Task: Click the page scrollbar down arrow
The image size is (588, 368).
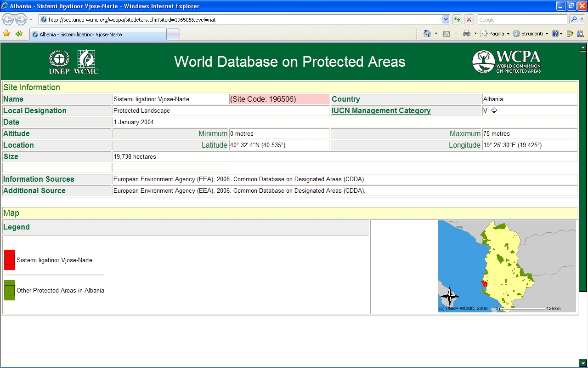Action: pyautogui.click(x=583, y=363)
